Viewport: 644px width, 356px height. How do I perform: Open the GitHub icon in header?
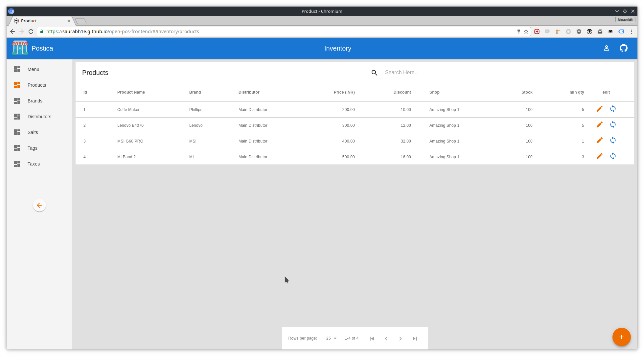click(x=623, y=48)
